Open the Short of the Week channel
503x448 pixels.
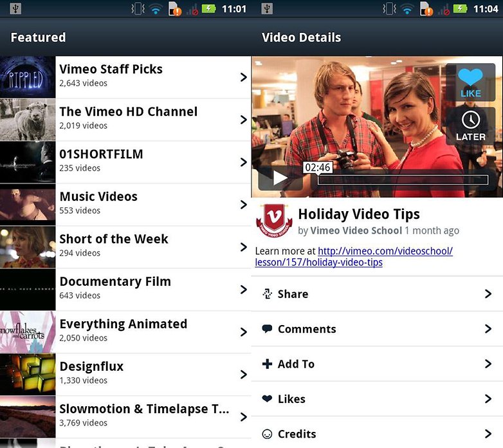125,247
